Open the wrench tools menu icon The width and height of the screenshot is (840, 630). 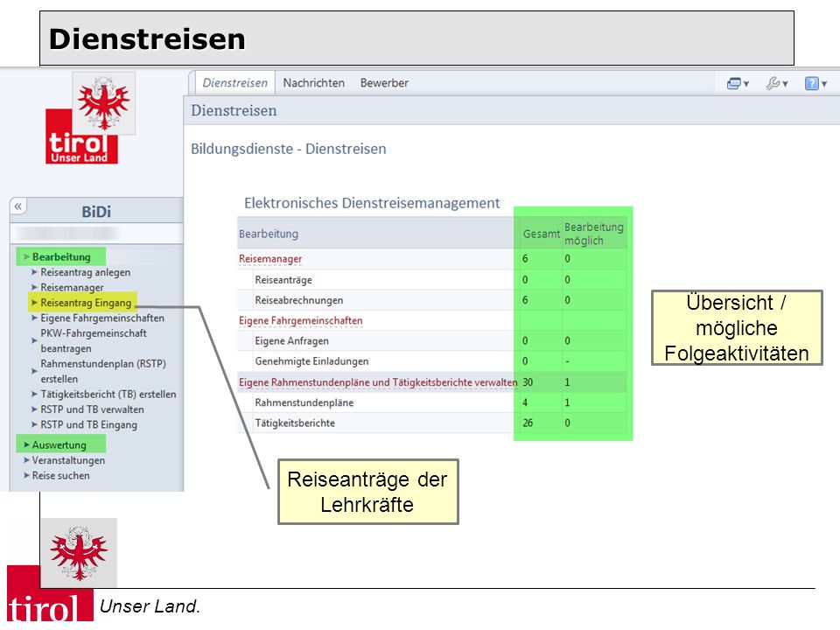coord(777,84)
